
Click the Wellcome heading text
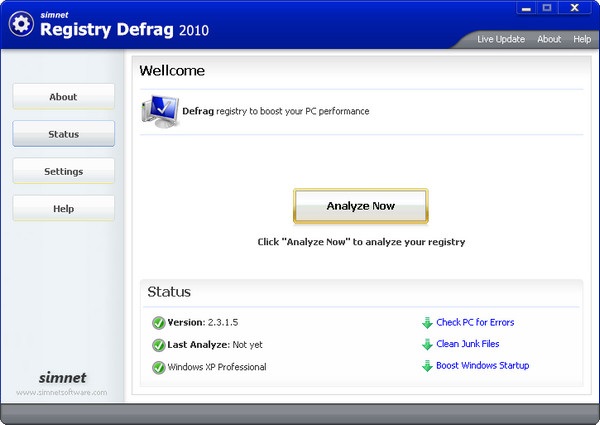click(x=172, y=71)
